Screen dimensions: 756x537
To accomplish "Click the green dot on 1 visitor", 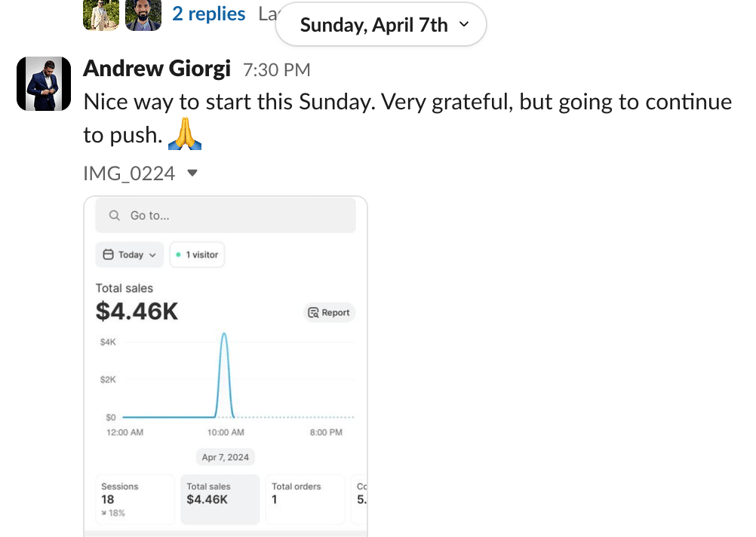I will [x=178, y=255].
